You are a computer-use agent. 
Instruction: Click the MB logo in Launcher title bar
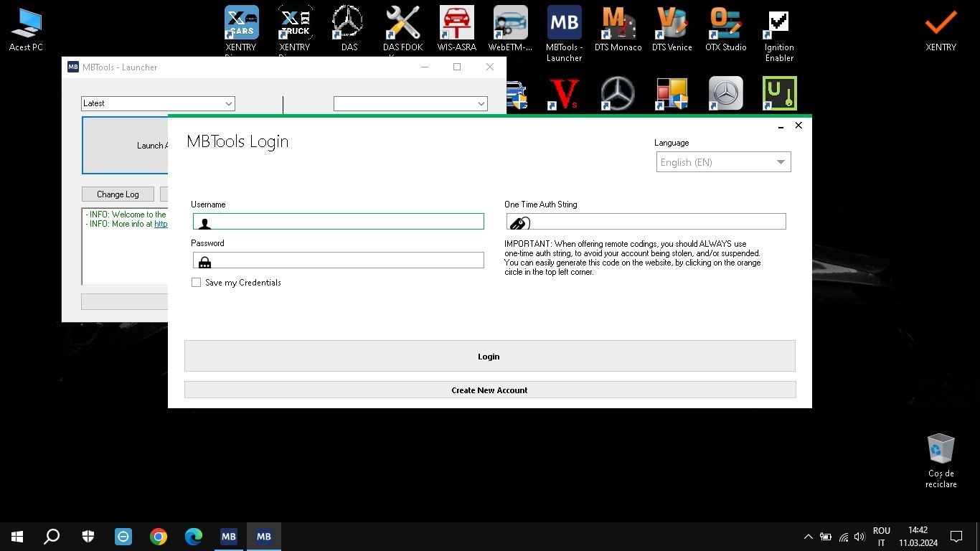[x=72, y=67]
